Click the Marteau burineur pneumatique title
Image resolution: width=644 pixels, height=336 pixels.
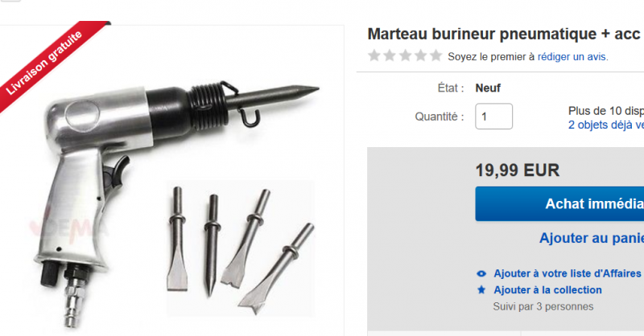[506, 34]
